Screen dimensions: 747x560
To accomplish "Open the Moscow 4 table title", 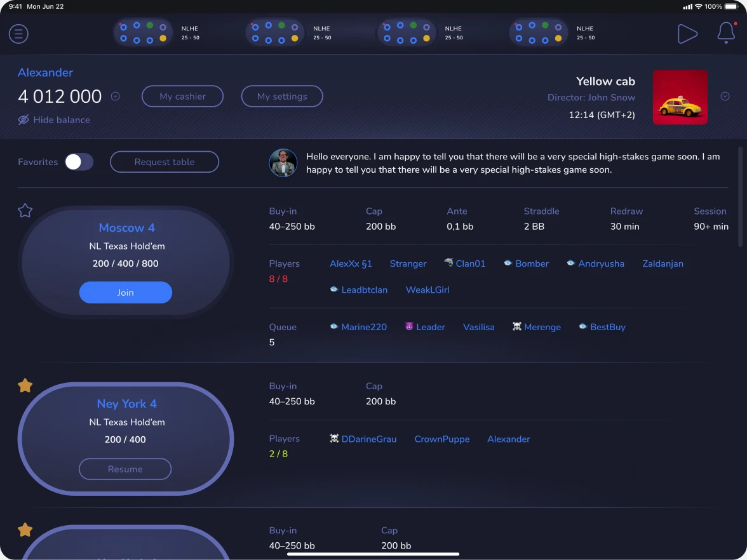I will (x=127, y=227).
